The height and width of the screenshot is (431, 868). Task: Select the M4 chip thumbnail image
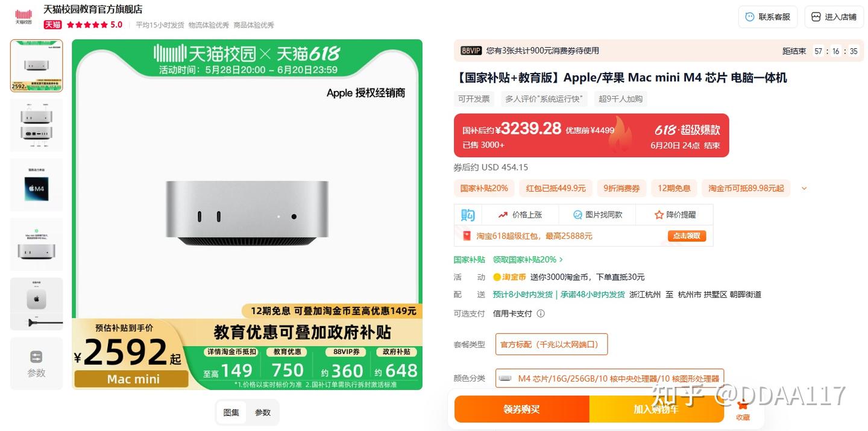tap(36, 184)
